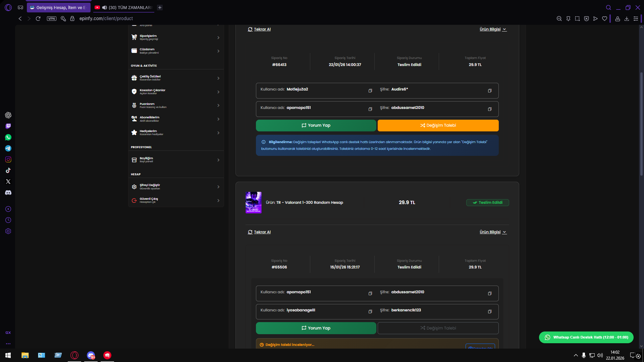Expand Ürün Bilgisi for order #66413
The height and width of the screenshot is (362, 644).
point(493,29)
